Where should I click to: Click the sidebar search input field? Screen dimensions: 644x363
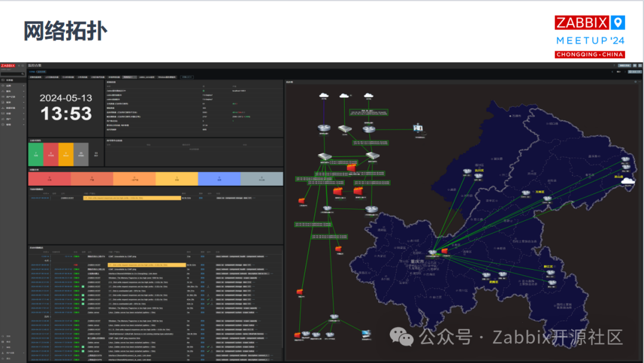click(11, 74)
